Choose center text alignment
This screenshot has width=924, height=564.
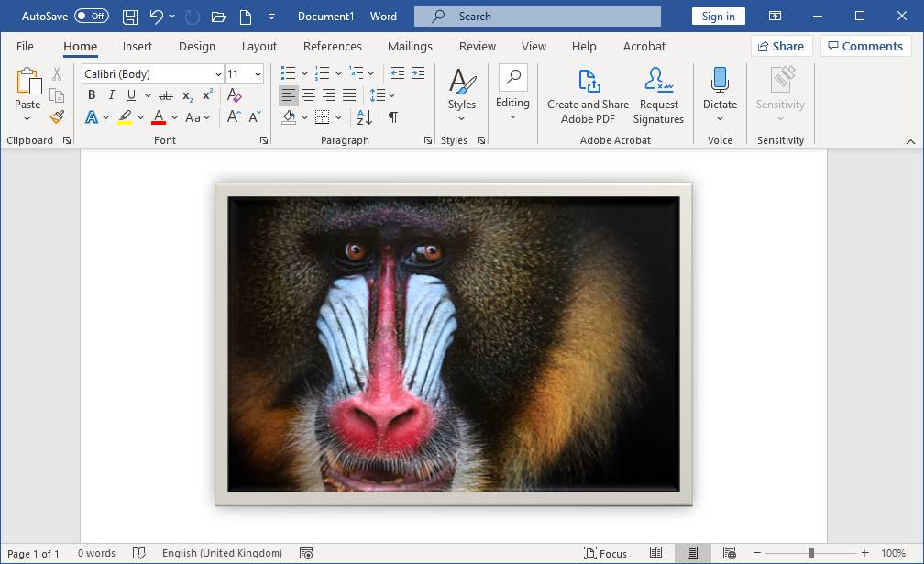[309, 94]
